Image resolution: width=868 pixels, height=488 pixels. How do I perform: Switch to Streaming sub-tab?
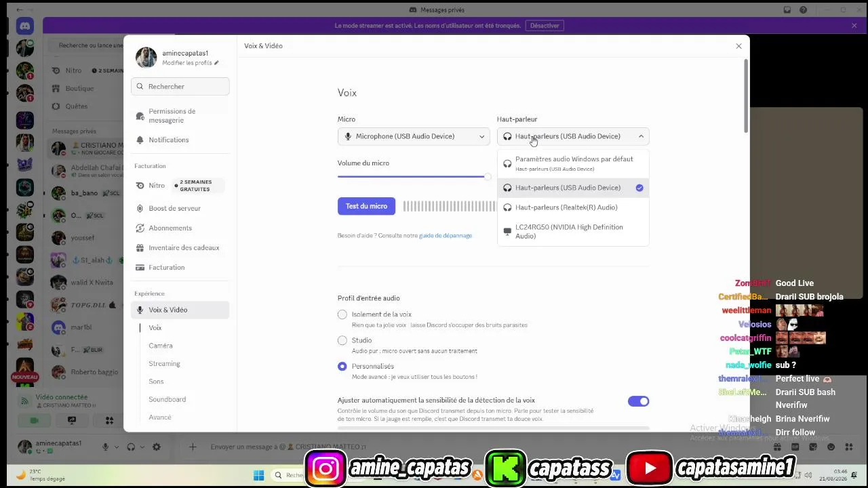click(x=164, y=363)
